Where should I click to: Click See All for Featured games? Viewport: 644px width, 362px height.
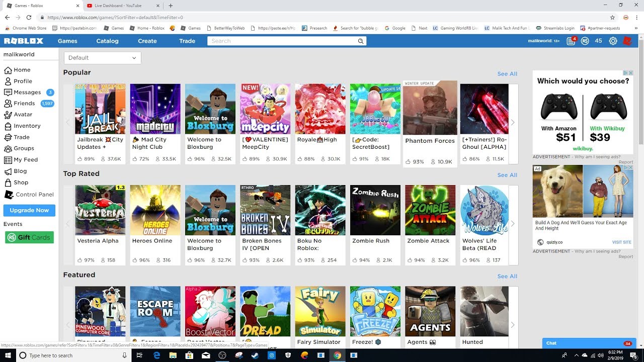pos(507,276)
